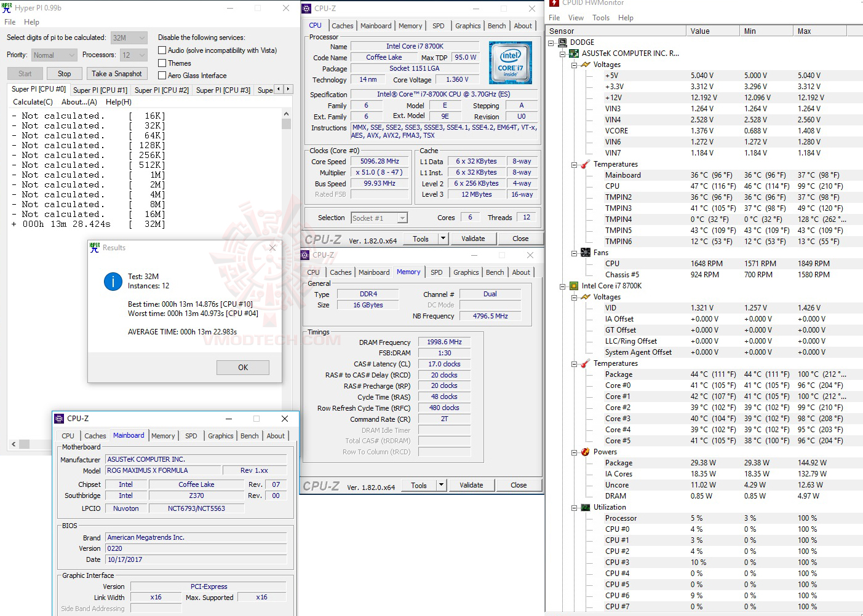Check the Themes service checkbox
The width and height of the screenshot is (863, 616).
click(162, 63)
